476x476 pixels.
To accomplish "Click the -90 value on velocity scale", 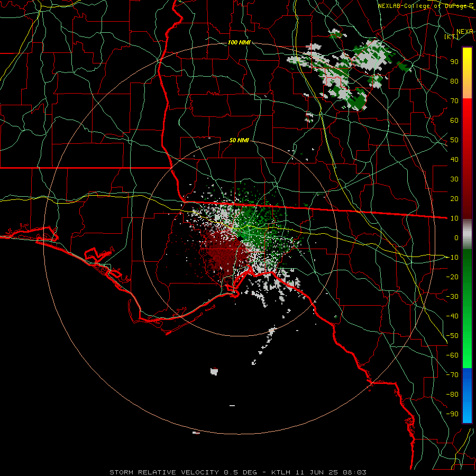I will point(452,414).
